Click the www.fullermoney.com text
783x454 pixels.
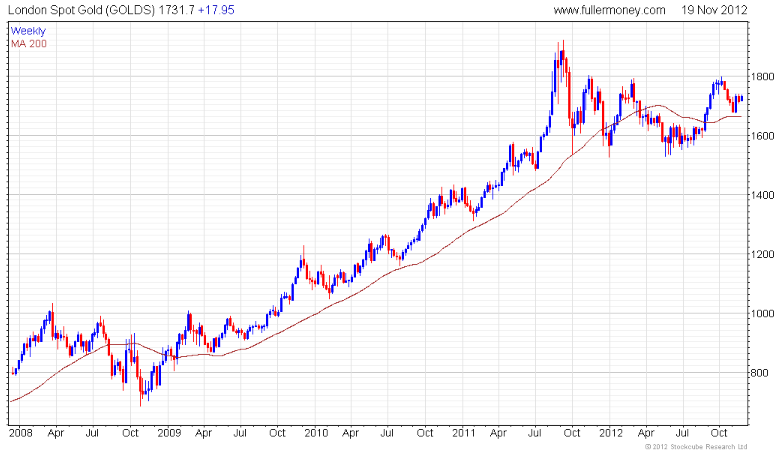[609, 10]
